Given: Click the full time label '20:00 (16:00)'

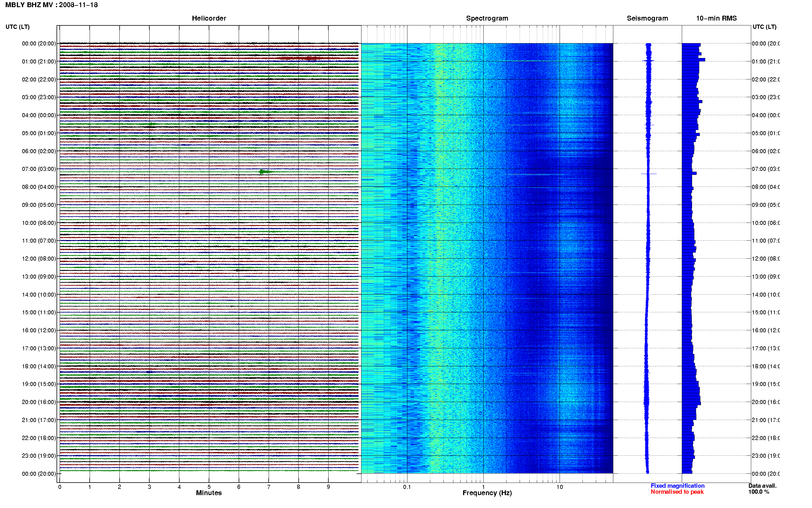Looking at the screenshot, I should [39, 402].
